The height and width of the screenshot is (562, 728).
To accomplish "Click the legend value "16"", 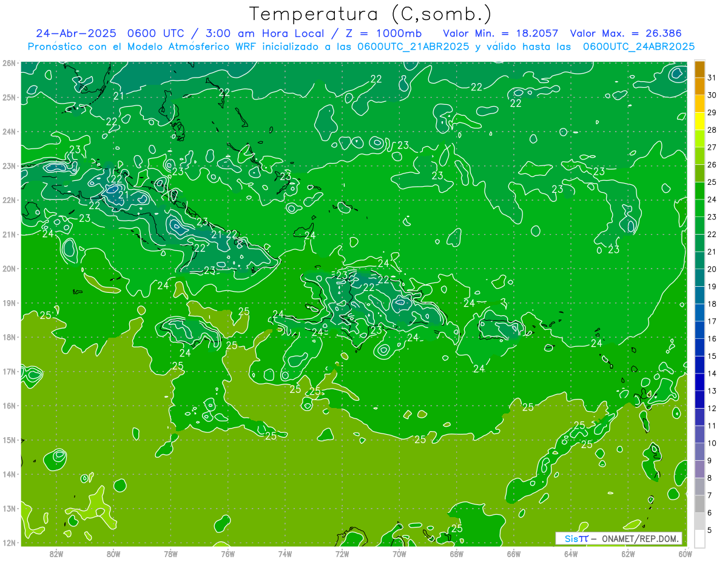I will click(712, 339).
